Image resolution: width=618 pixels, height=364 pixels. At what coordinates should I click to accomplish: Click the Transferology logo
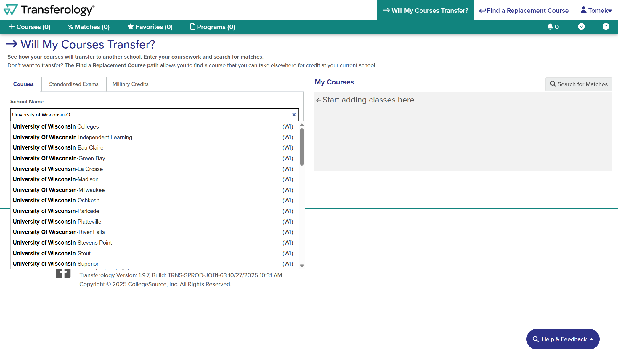click(49, 10)
